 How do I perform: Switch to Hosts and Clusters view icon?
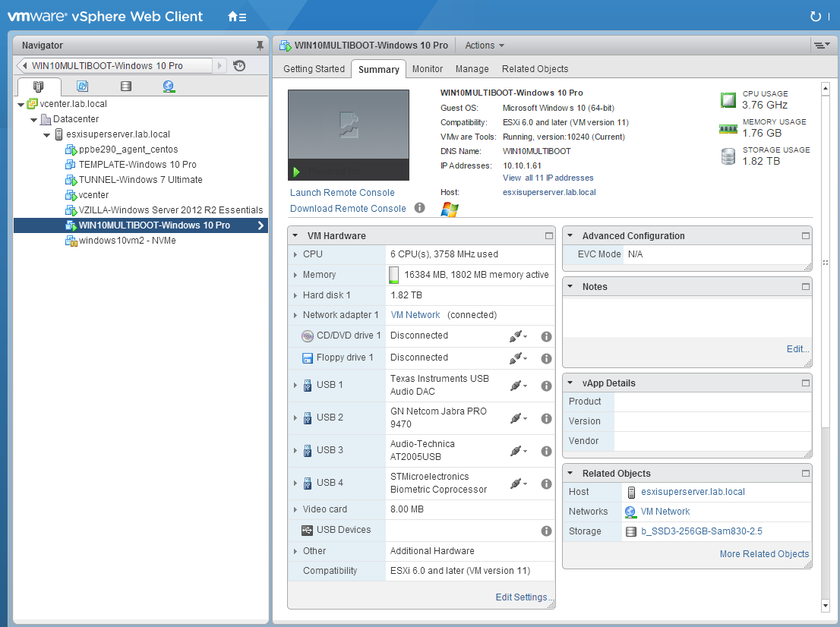(39, 87)
